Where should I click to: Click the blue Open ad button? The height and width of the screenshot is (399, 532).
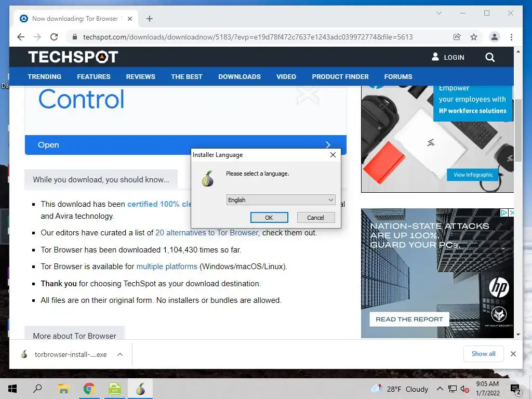pyautogui.click(x=185, y=145)
